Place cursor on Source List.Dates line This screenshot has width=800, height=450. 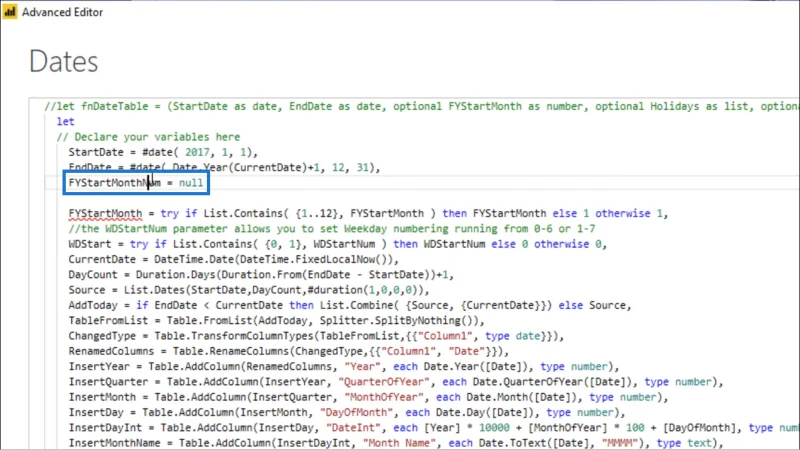[249, 290]
